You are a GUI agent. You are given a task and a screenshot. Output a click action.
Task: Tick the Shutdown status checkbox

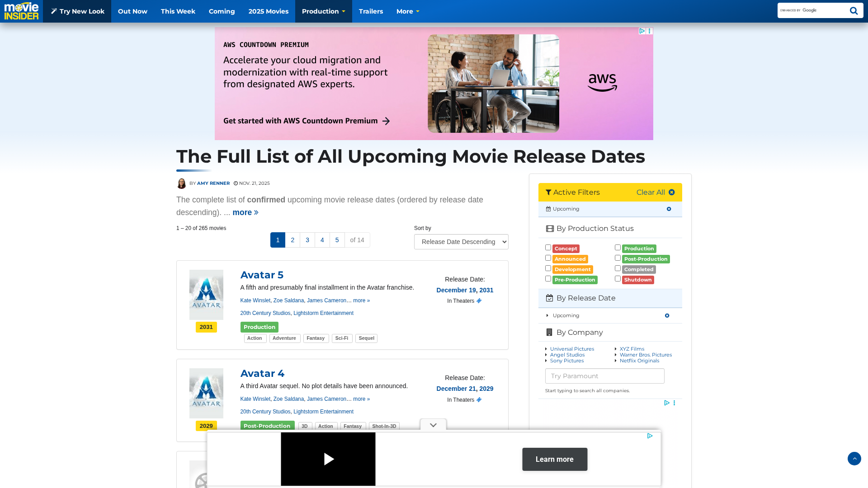(x=618, y=279)
